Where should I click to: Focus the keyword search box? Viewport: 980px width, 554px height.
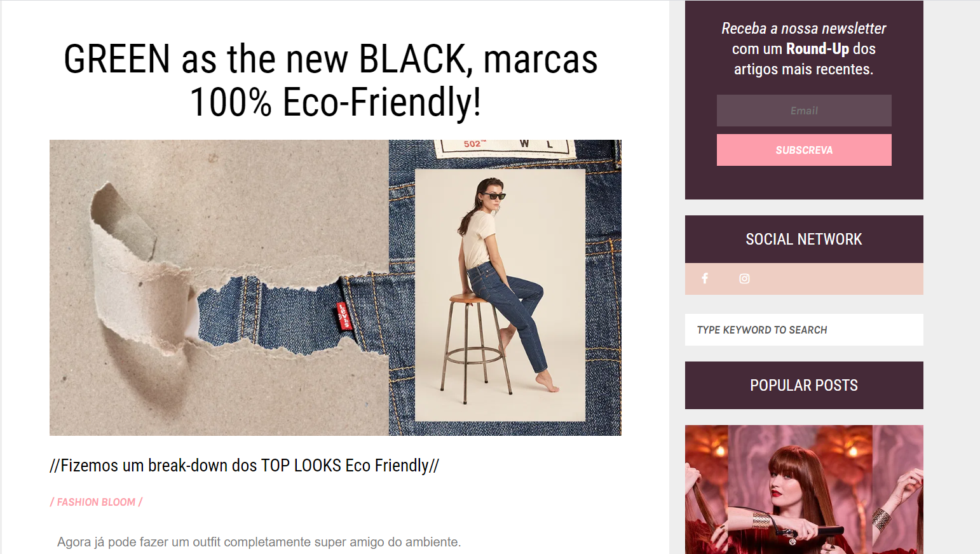pos(804,330)
